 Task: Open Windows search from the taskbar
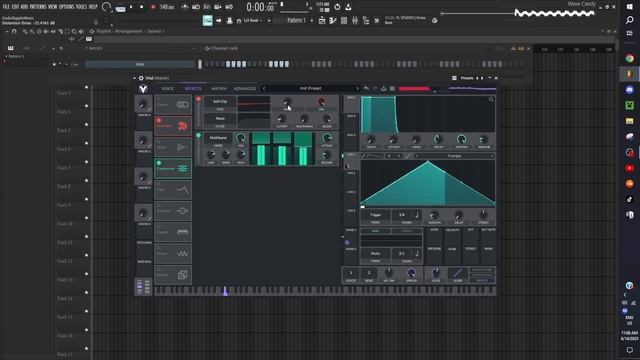pos(629,20)
